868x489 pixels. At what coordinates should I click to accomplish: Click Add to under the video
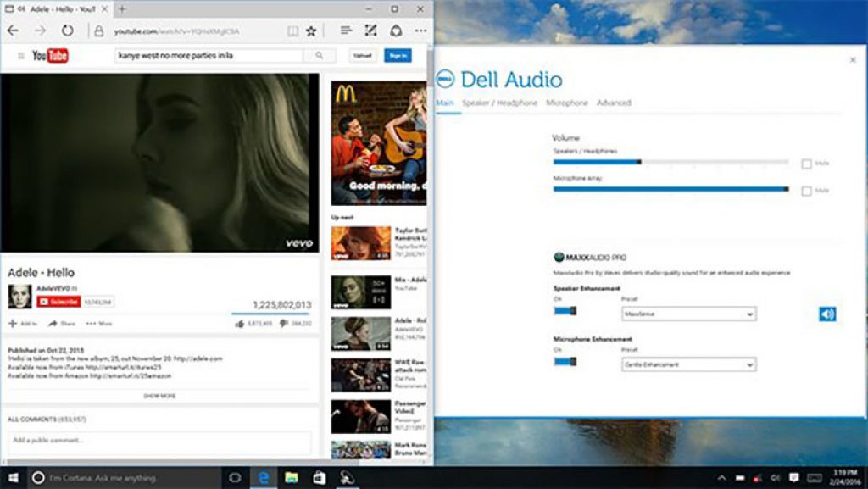[23, 324]
